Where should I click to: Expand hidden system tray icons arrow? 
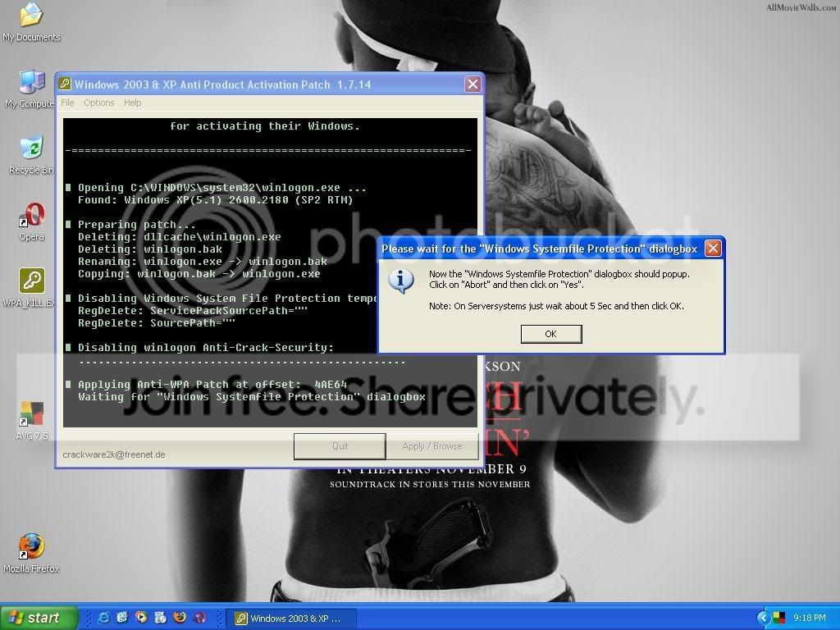tap(763, 619)
